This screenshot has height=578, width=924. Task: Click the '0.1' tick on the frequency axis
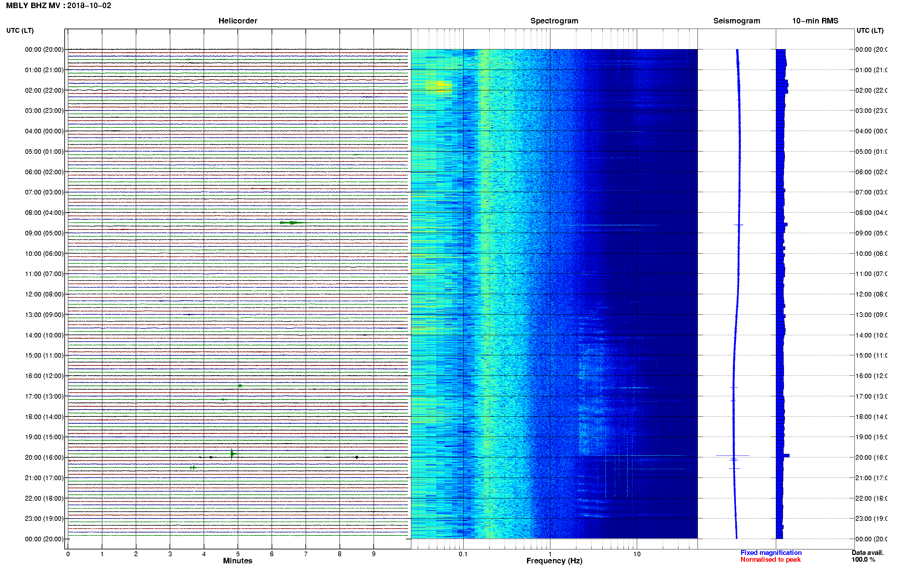tap(463, 554)
